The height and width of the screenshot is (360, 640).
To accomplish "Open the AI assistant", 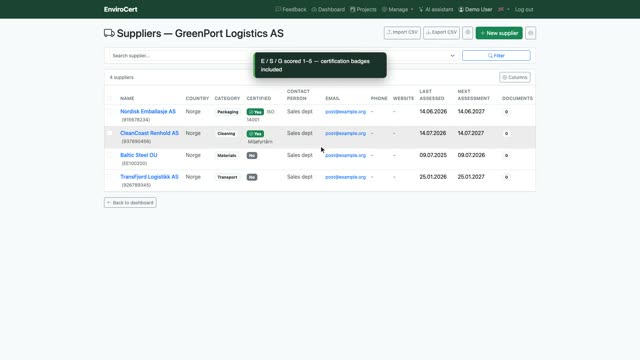I will tap(436, 9).
